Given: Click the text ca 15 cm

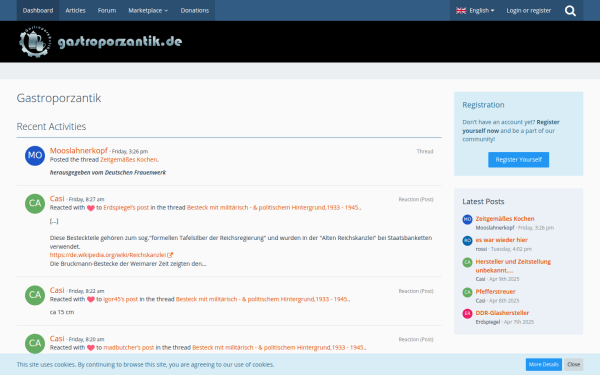Looking at the screenshot, I should pyautogui.click(x=62, y=312).
